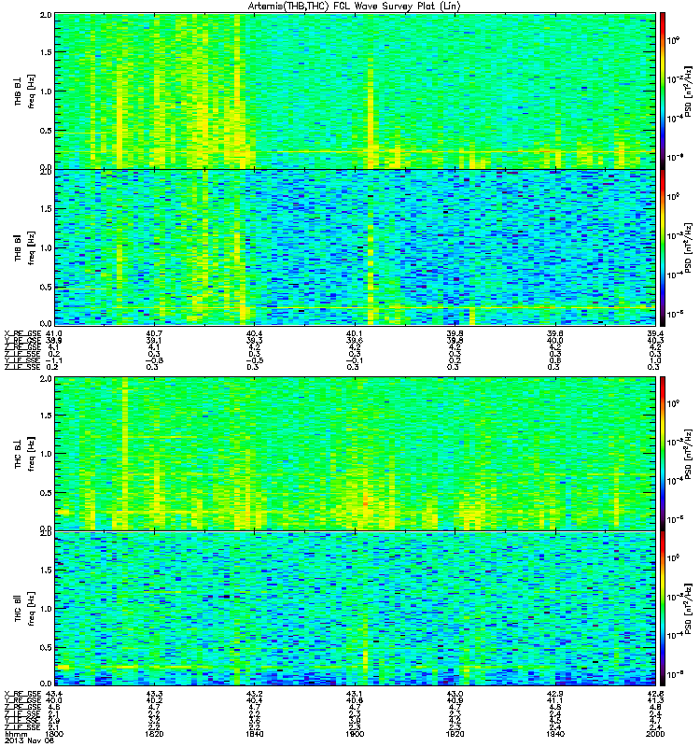Click the '1920' time label
The image size is (700, 747).
(455, 734)
